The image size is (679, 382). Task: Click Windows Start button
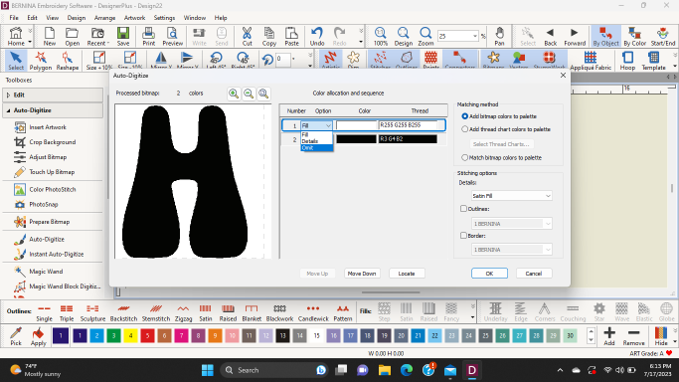(207, 370)
